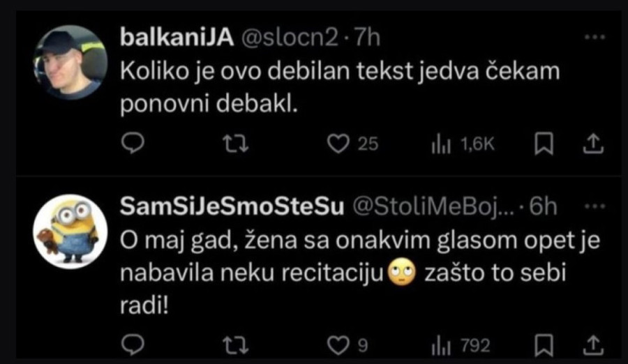
Task: Bookmark balkaniJA's tweet
Action: tap(544, 143)
